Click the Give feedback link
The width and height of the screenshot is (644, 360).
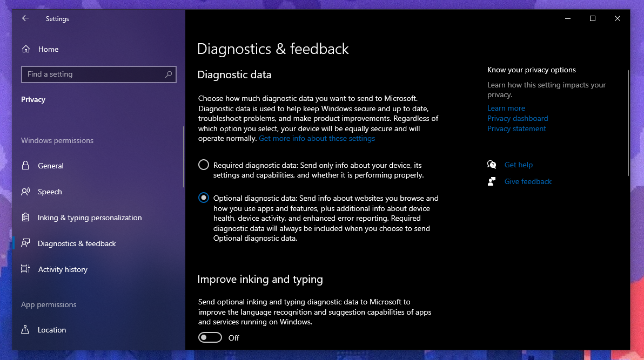(528, 181)
